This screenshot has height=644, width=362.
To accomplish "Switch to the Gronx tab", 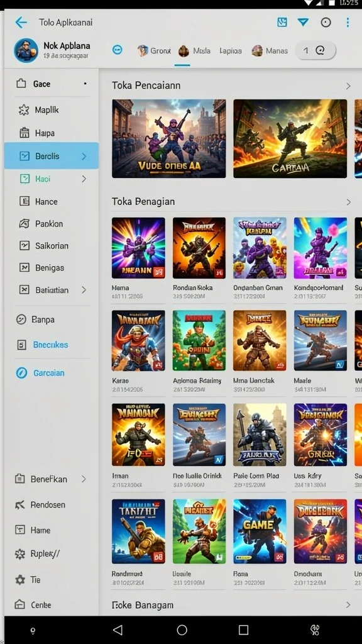I will click(154, 51).
